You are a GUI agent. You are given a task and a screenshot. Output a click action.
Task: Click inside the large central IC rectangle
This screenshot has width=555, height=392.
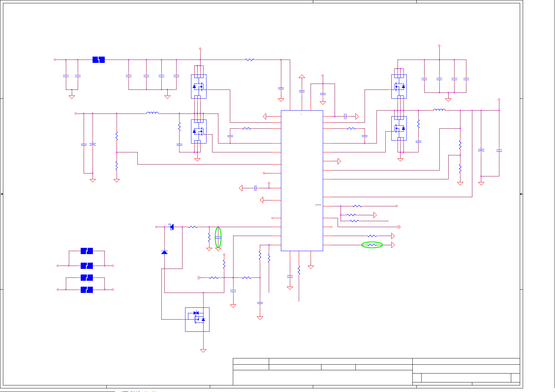(x=302, y=180)
